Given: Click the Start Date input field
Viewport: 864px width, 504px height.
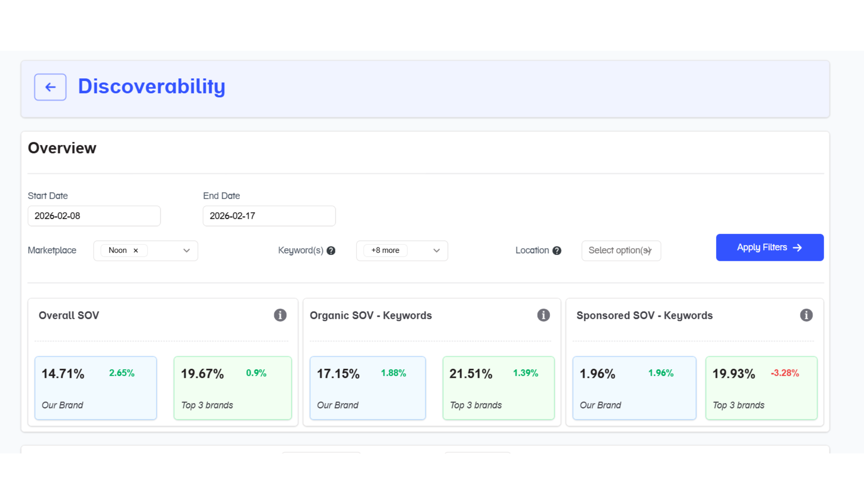Looking at the screenshot, I should [94, 216].
